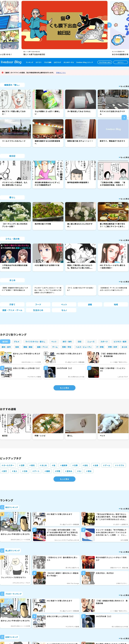Open ランキング in the navigation bar
Viewport: 129px width, 644px height.
(x=30, y=62)
